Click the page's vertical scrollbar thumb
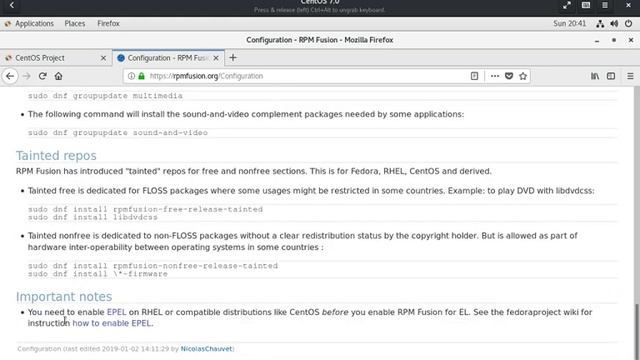 pos(636,331)
